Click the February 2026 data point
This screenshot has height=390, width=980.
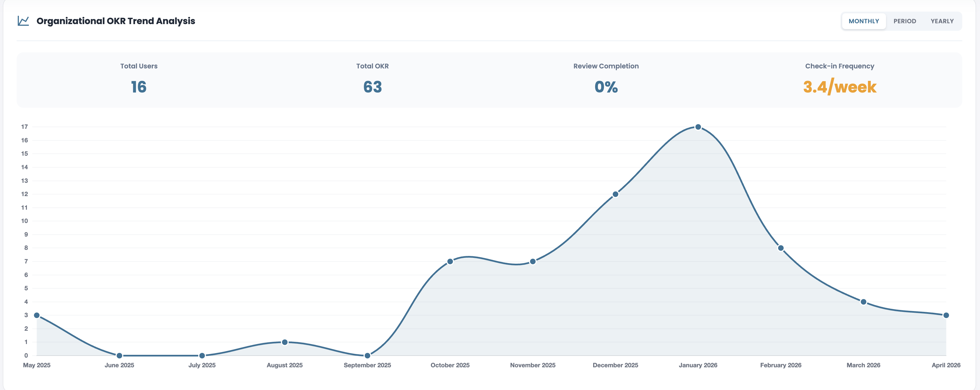pos(781,248)
